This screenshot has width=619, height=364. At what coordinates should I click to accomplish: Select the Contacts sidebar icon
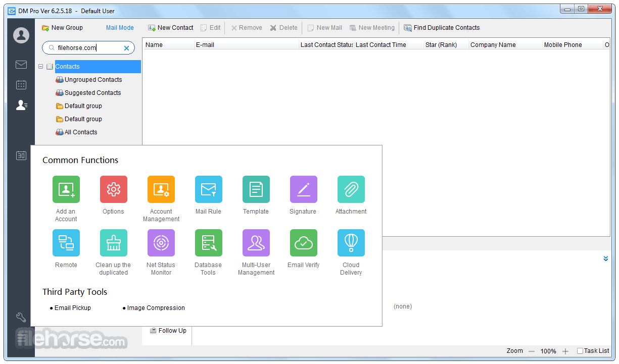[x=21, y=105]
